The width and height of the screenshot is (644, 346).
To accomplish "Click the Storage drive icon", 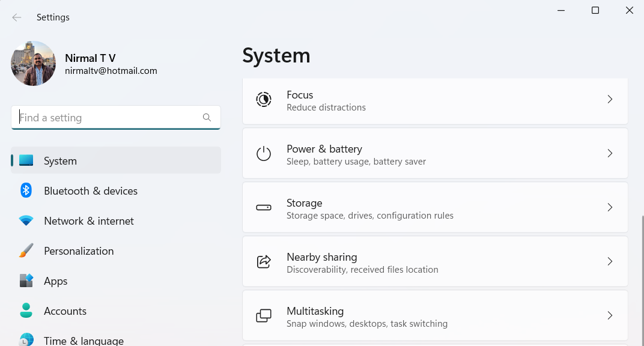I will (x=264, y=208).
